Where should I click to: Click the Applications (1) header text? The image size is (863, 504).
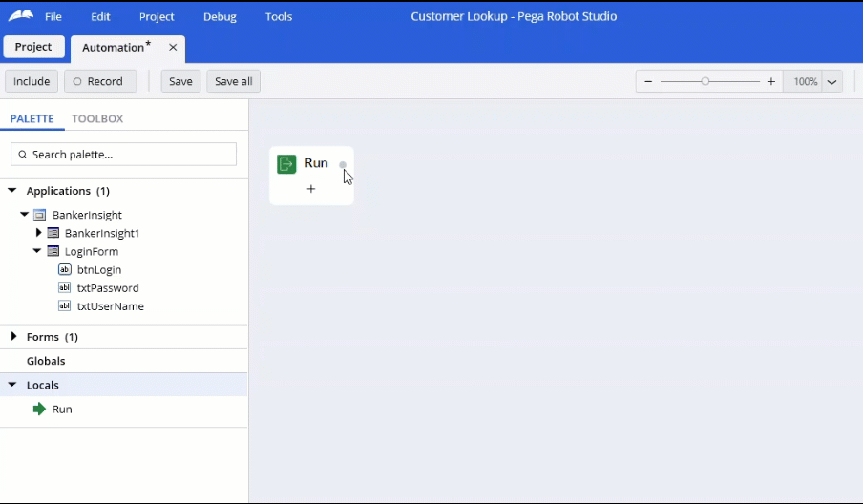[68, 191]
